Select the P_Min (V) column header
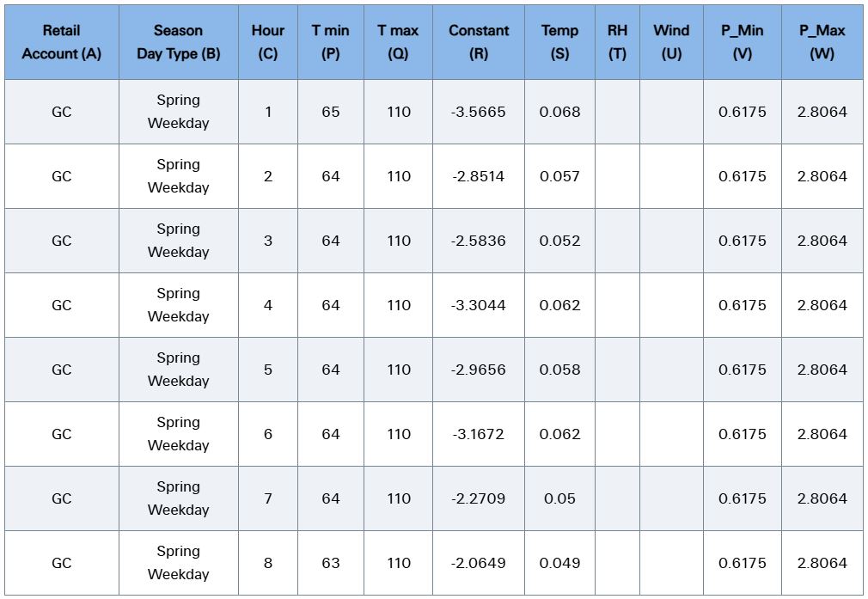The width and height of the screenshot is (868, 599). [743, 42]
